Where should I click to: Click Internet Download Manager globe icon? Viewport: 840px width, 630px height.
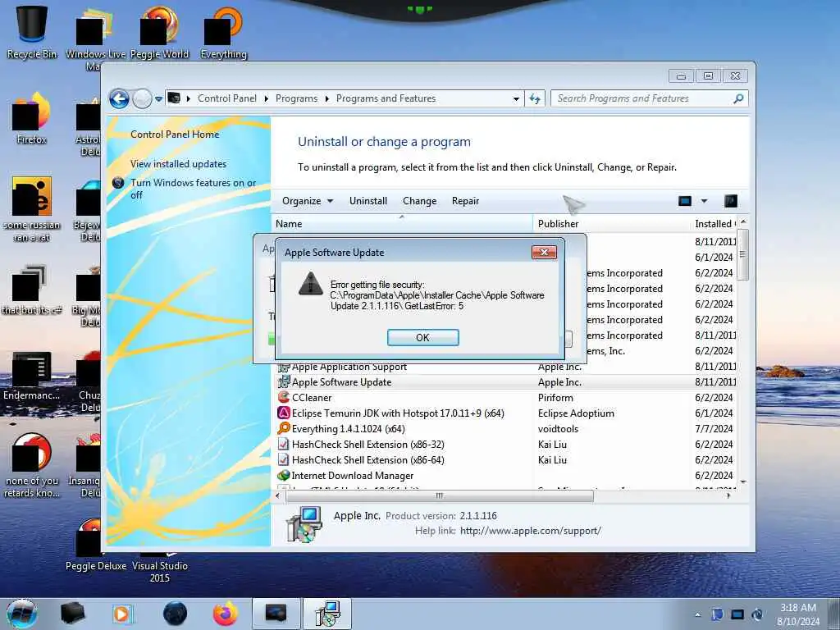pos(283,475)
